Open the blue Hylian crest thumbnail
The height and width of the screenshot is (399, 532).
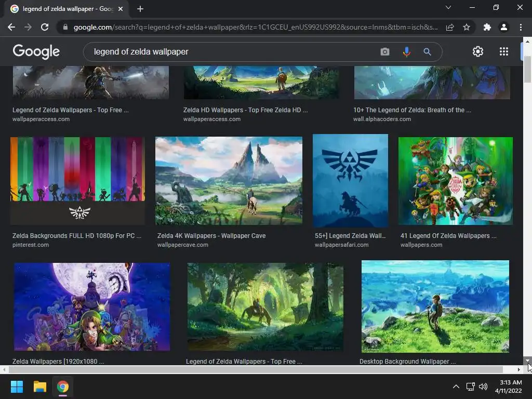pos(350,181)
